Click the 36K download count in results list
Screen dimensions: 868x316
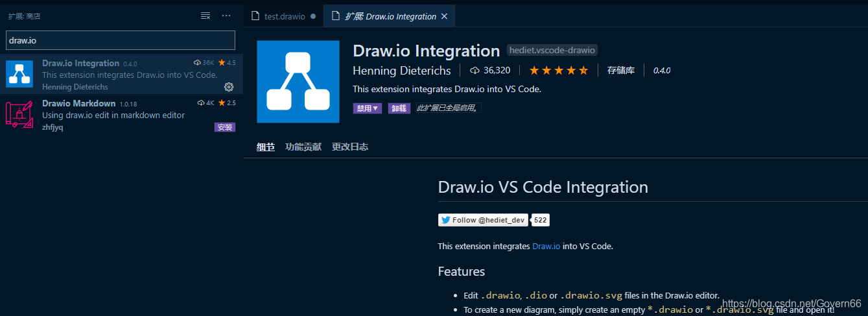[204, 63]
